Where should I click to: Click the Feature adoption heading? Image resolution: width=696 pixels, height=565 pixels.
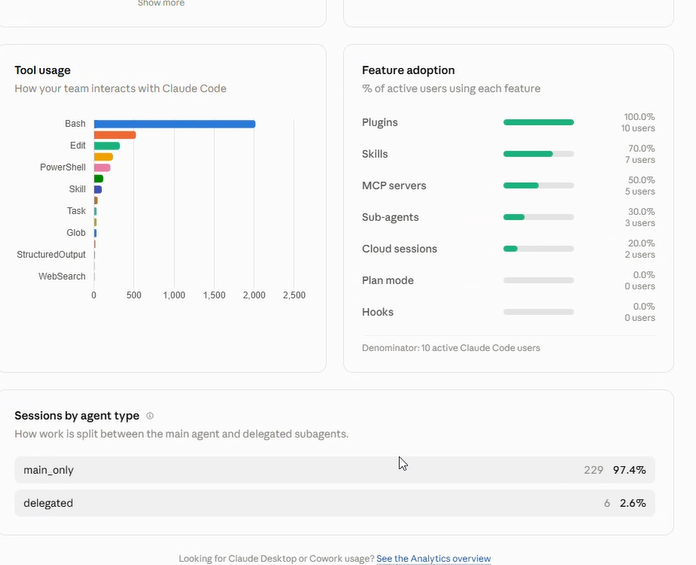pos(408,70)
